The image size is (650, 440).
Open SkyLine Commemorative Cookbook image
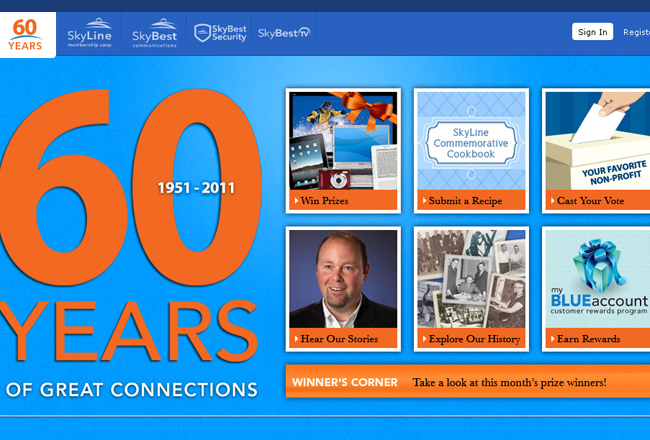coord(470,141)
